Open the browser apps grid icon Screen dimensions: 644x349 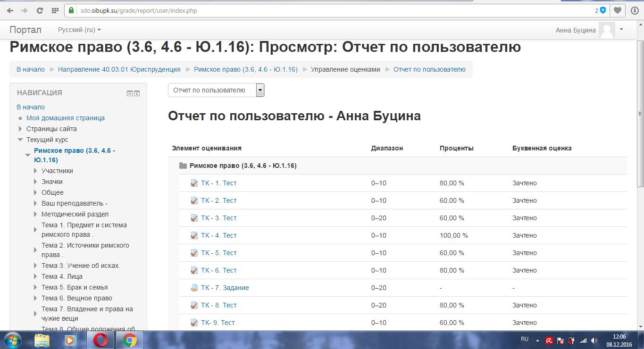click(x=55, y=10)
